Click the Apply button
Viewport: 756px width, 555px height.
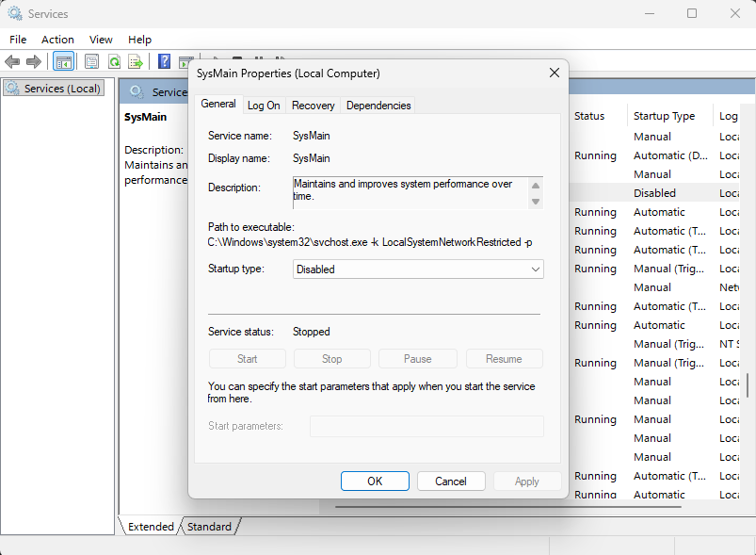(x=527, y=482)
